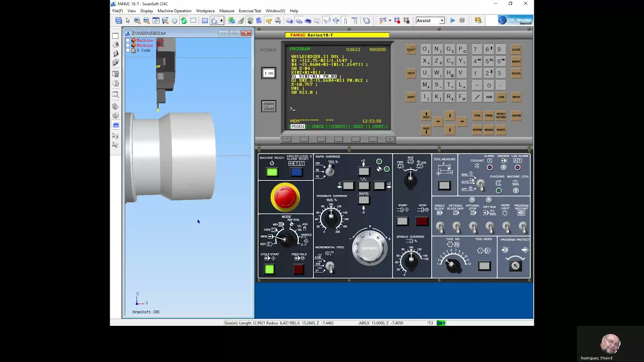Flip the Optional Block Skip toggle switch

456,227
